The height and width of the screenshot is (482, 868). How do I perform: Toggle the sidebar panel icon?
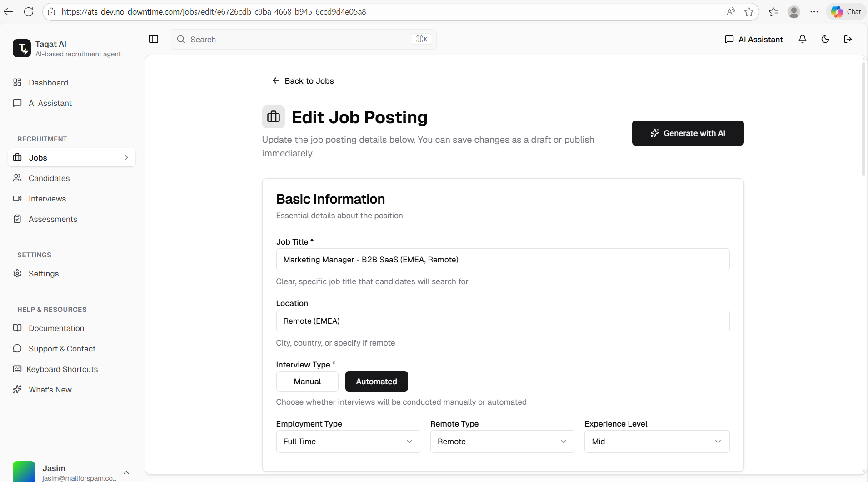coord(154,39)
